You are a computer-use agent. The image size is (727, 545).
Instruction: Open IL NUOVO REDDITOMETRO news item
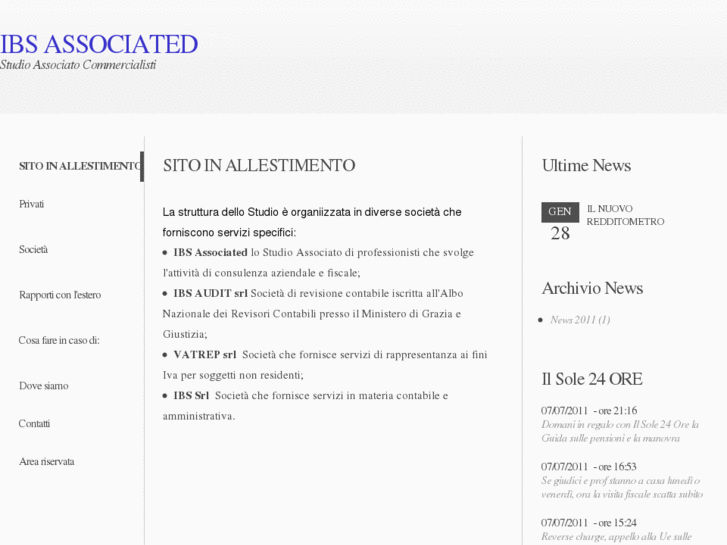point(625,215)
